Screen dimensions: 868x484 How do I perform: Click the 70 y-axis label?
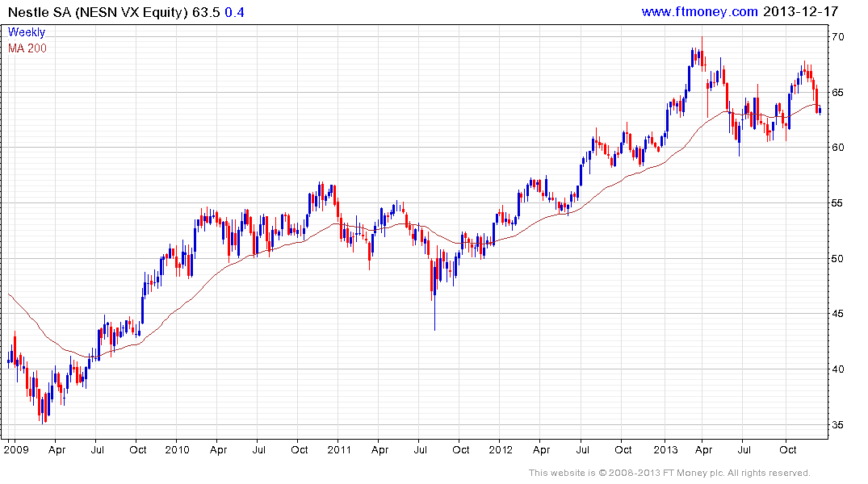[x=837, y=37]
